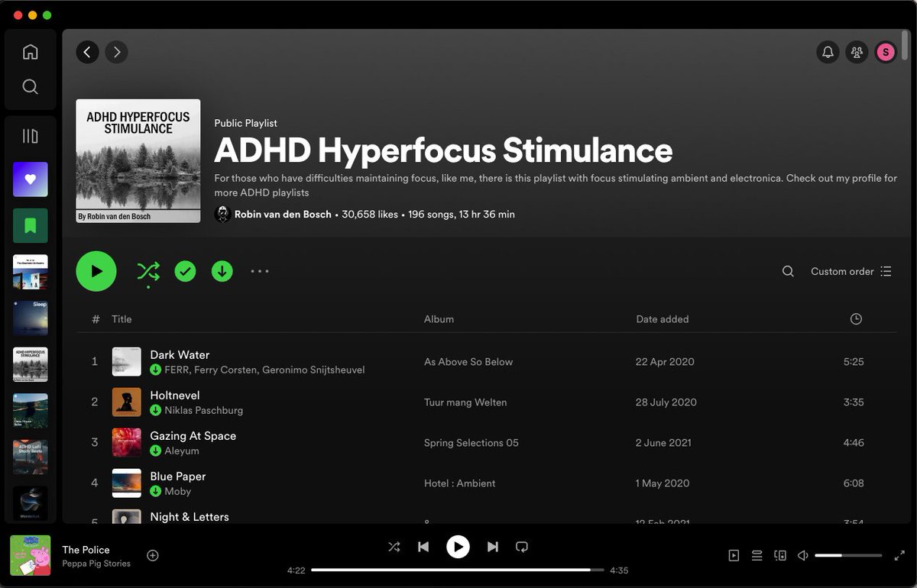Toggle repeat in the player bar
This screenshot has width=917, height=588.
pyautogui.click(x=522, y=547)
